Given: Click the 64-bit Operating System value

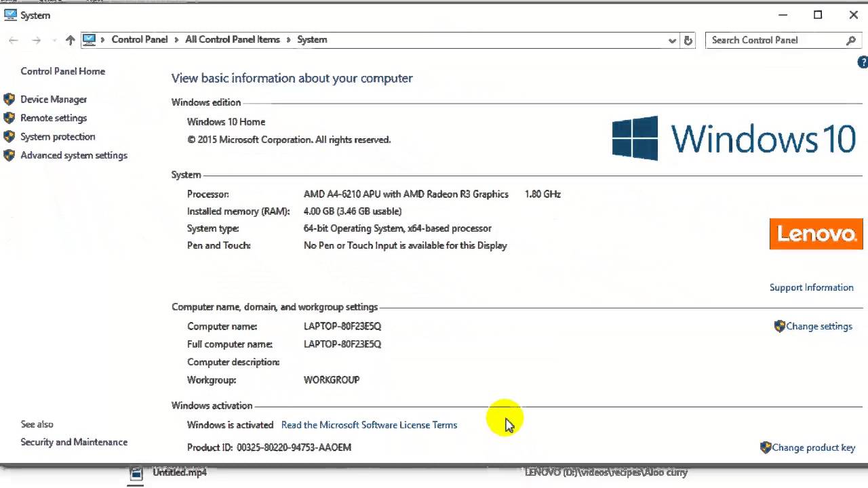Looking at the screenshot, I should [x=397, y=228].
